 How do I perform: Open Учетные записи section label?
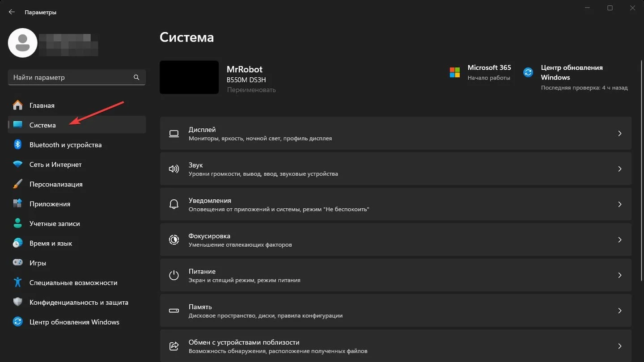click(x=55, y=223)
